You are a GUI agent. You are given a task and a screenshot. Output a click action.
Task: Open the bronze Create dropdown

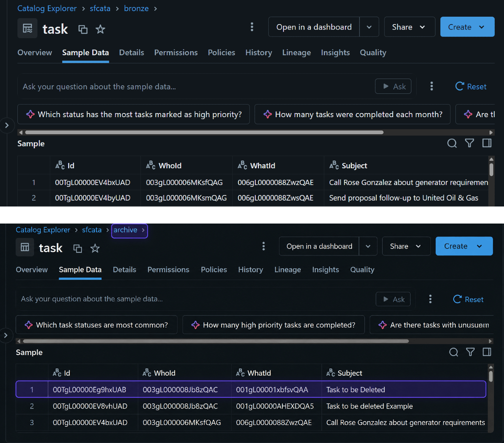point(467,27)
